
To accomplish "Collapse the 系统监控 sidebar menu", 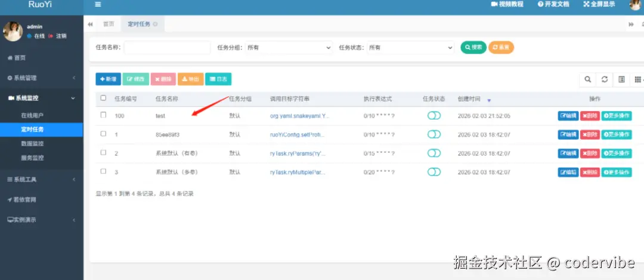I will tap(42, 99).
